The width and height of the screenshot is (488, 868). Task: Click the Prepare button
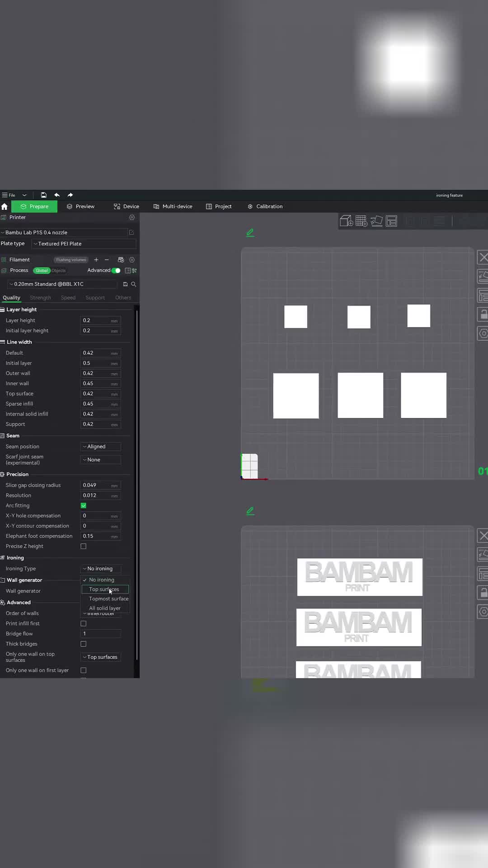(x=34, y=207)
